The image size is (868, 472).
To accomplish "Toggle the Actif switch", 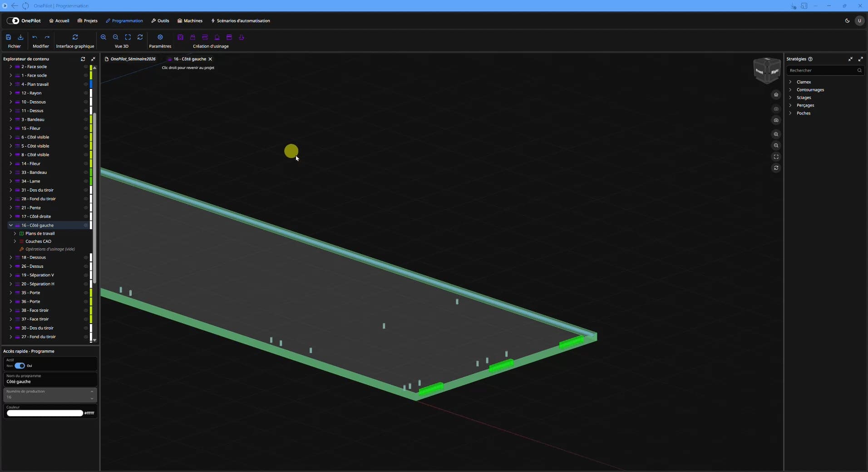I will tap(20, 366).
